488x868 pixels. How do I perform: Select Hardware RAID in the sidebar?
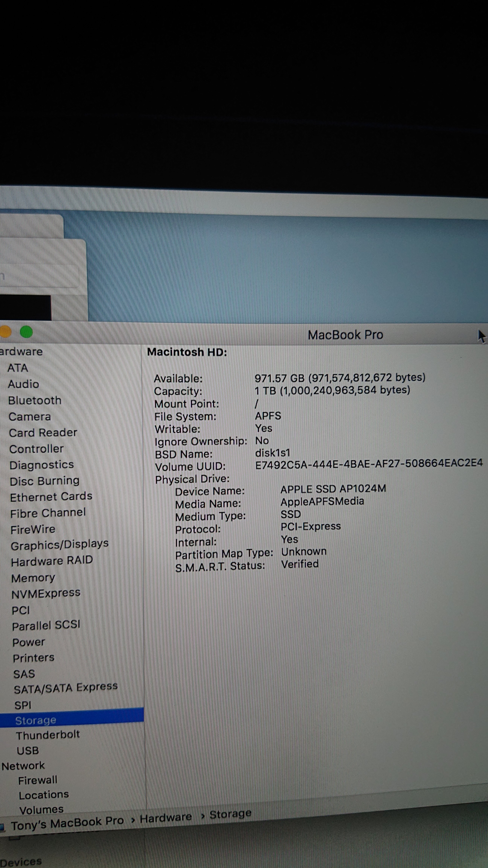(52, 561)
